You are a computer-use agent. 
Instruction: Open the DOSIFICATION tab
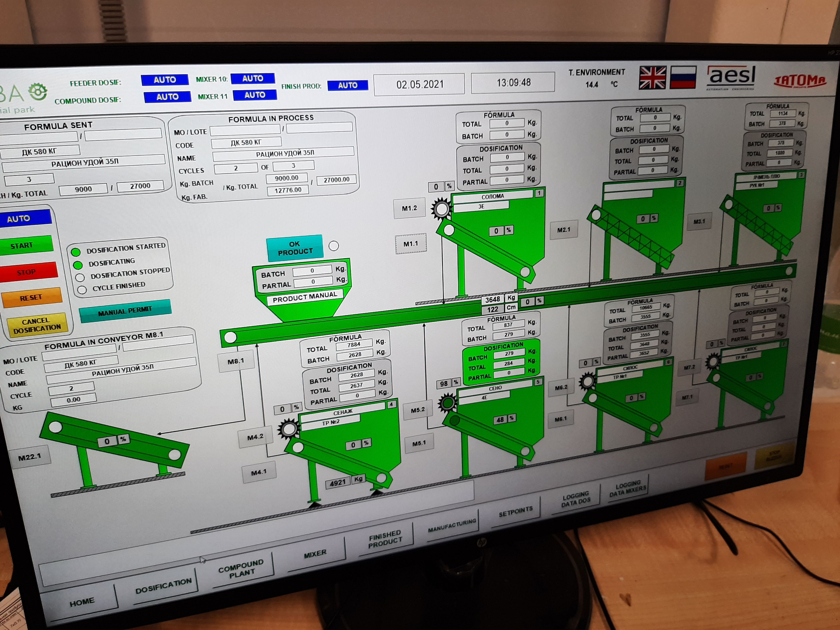tap(164, 586)
